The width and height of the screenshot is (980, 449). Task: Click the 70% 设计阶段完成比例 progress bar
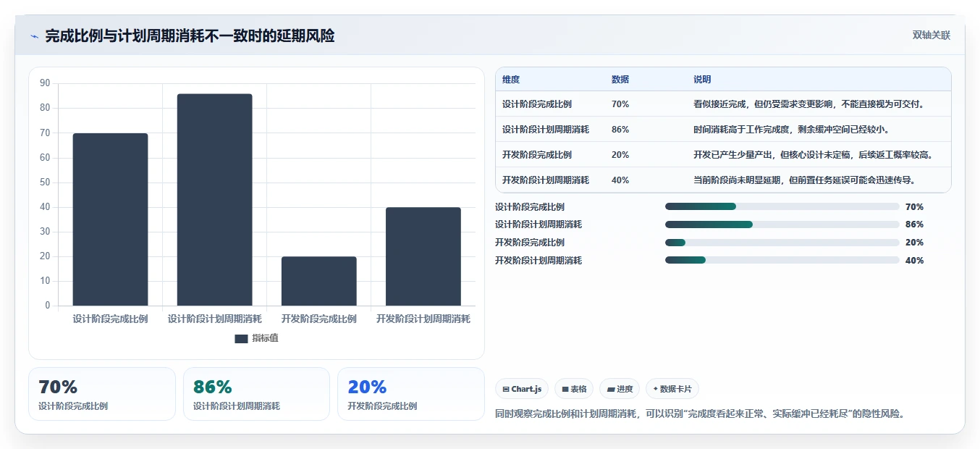pyautogui.click(x=782, y=206)
